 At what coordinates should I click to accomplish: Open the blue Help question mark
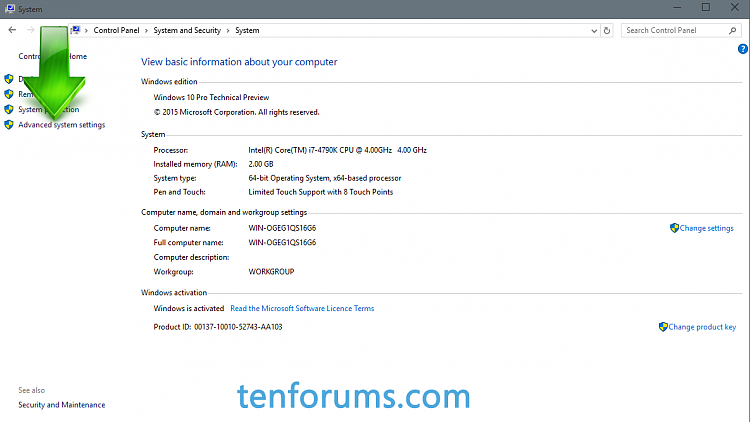(x=742, y=49)
